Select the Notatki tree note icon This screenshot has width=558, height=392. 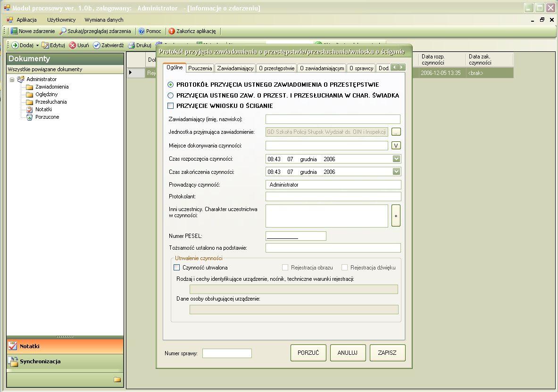click(x=30, y=109)
